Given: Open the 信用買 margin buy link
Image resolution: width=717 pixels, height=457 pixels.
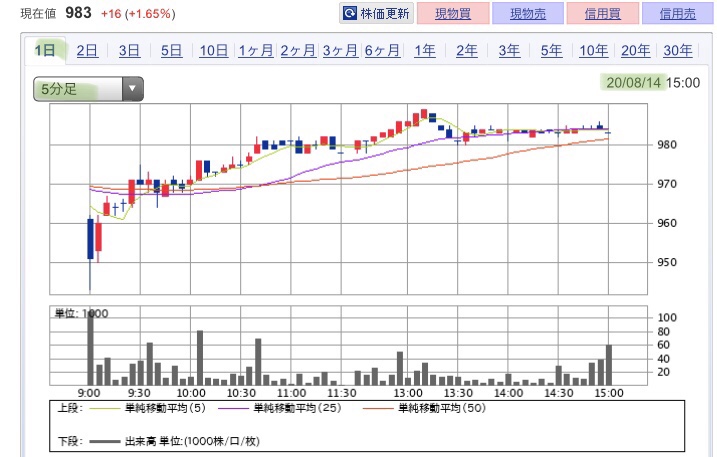Looking at the screenshot, I should (x=603, y=13).
